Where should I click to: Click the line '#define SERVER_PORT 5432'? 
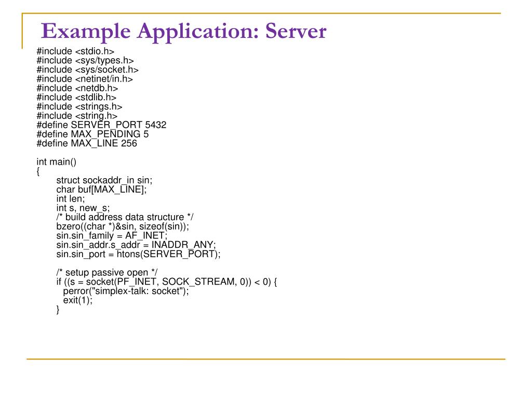tap(101, 125)
